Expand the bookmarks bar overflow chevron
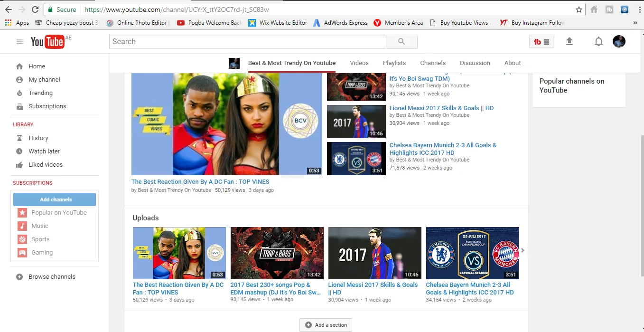The width and height of the screenshot is (644, 332). (635, 23)
